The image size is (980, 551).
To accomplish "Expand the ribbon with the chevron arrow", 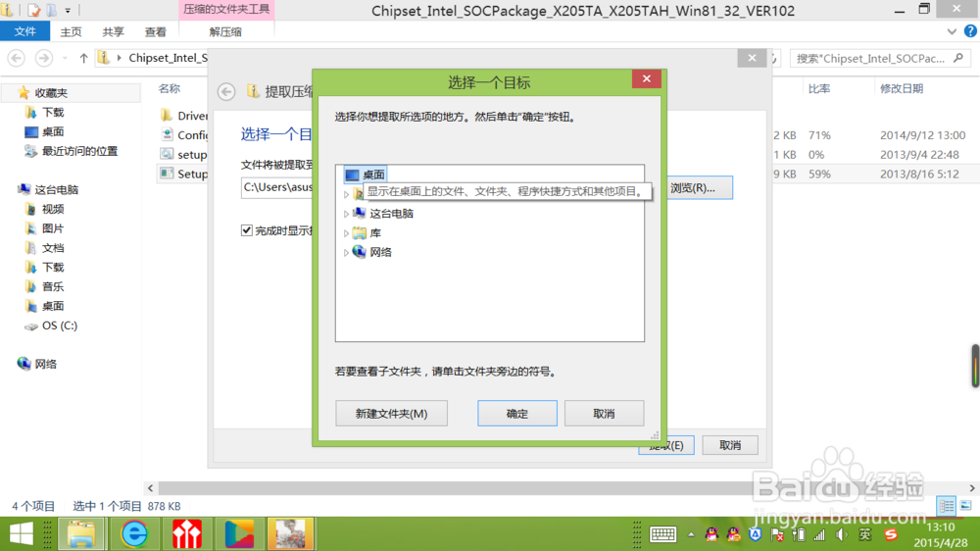I will click(952, 31).
